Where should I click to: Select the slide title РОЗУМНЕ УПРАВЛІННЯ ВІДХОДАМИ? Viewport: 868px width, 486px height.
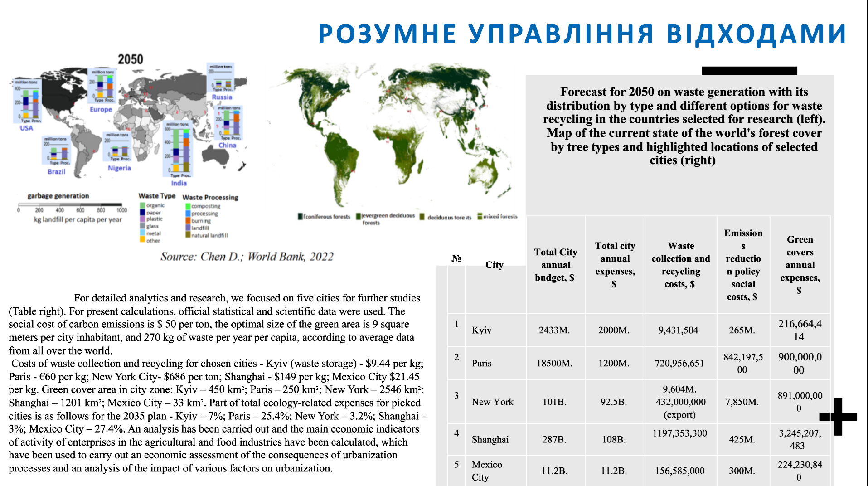pos(582,34)
